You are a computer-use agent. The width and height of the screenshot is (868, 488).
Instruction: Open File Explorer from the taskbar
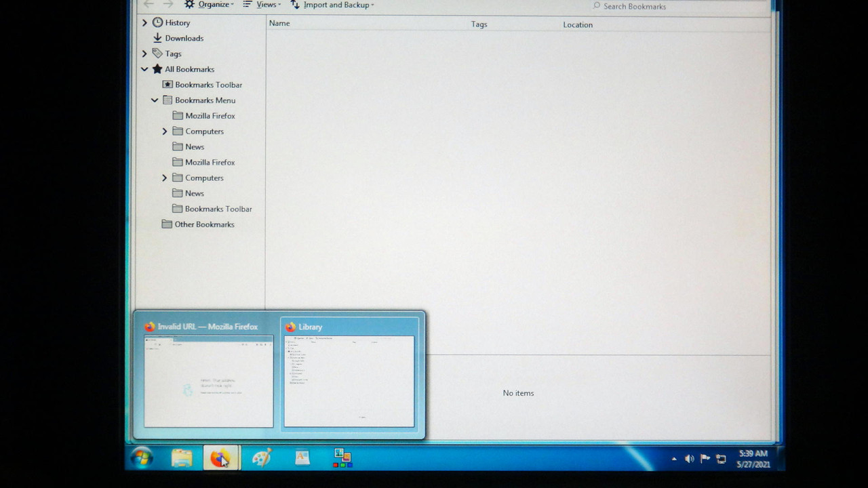181,458
